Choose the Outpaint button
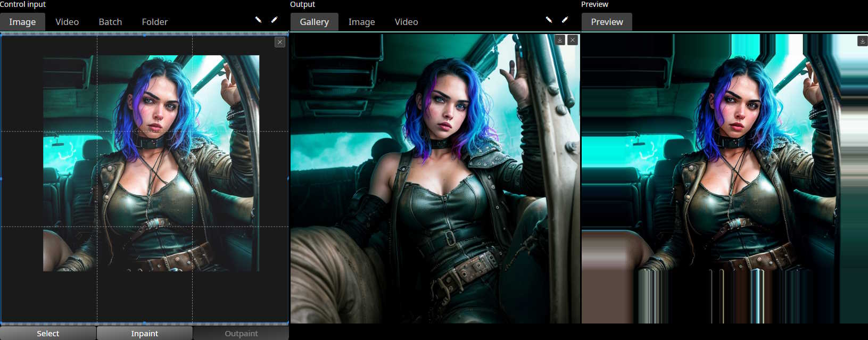The width and height of the screenshot is (868, 340). [241, 333]
